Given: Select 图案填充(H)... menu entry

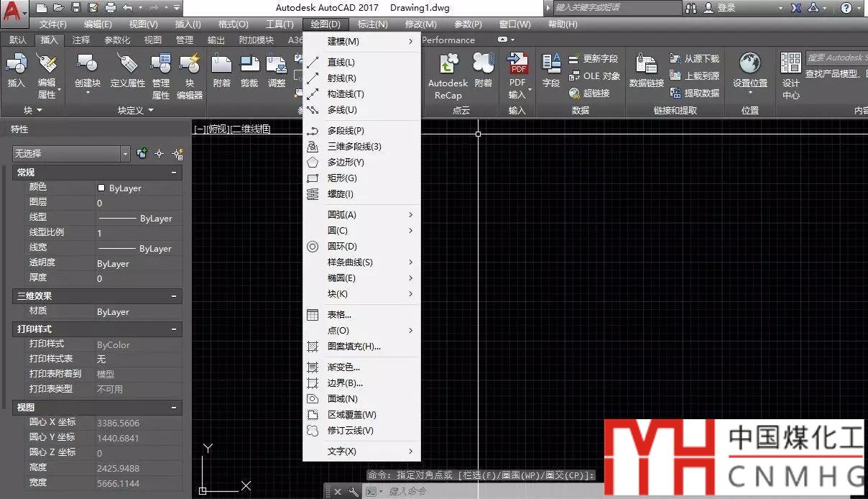Looking at the screenshot, I should tap(354, 347).
